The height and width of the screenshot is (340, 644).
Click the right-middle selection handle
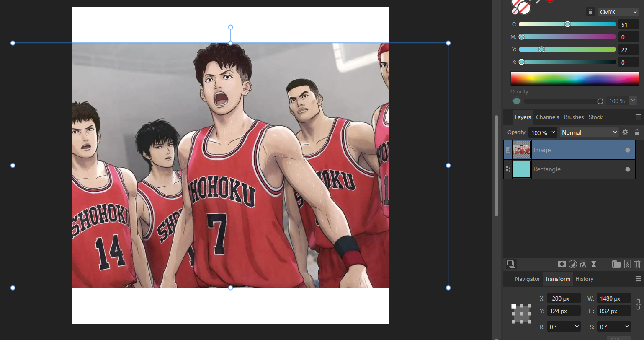tap(448, 165)
